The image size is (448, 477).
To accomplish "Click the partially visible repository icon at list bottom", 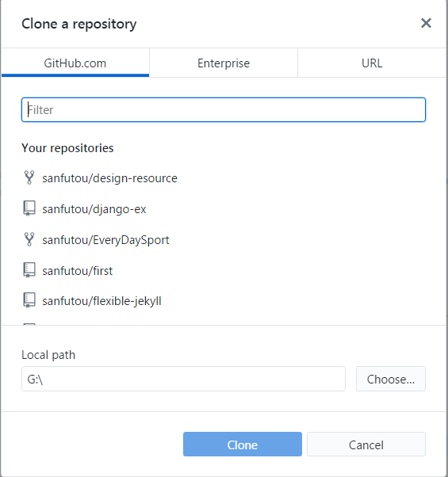I will [x=29, y=324].
